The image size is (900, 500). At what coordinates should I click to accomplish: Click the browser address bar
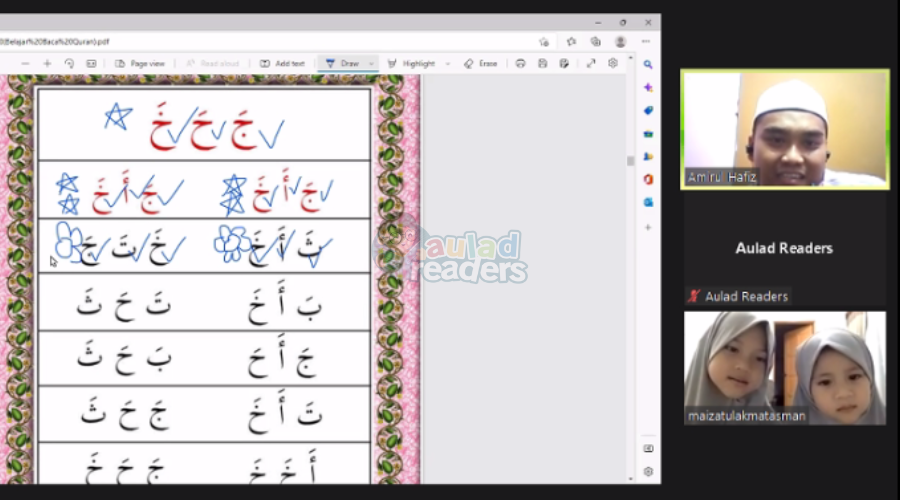tap(270, 42)
